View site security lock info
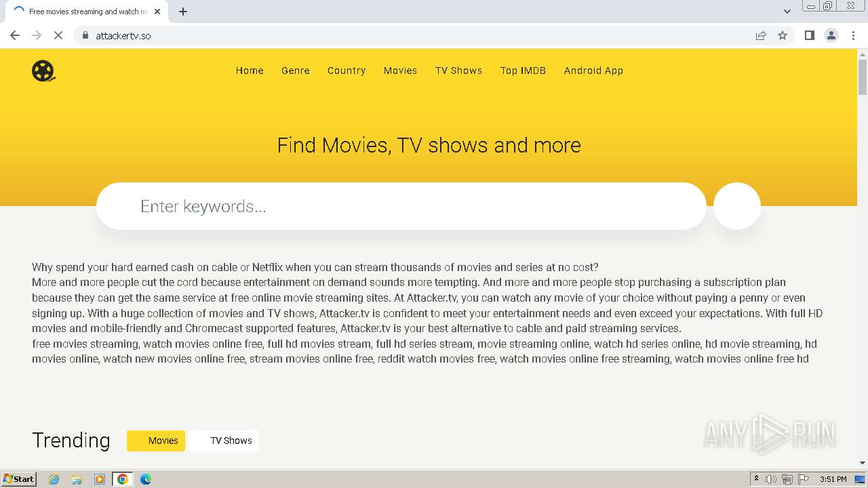 [x=85, y=35]
